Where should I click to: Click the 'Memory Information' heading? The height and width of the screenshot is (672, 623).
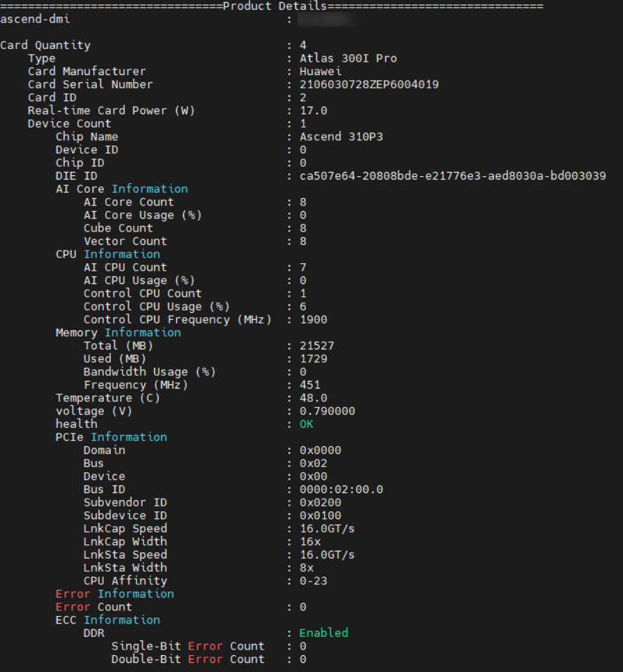[x=119, y=332]
